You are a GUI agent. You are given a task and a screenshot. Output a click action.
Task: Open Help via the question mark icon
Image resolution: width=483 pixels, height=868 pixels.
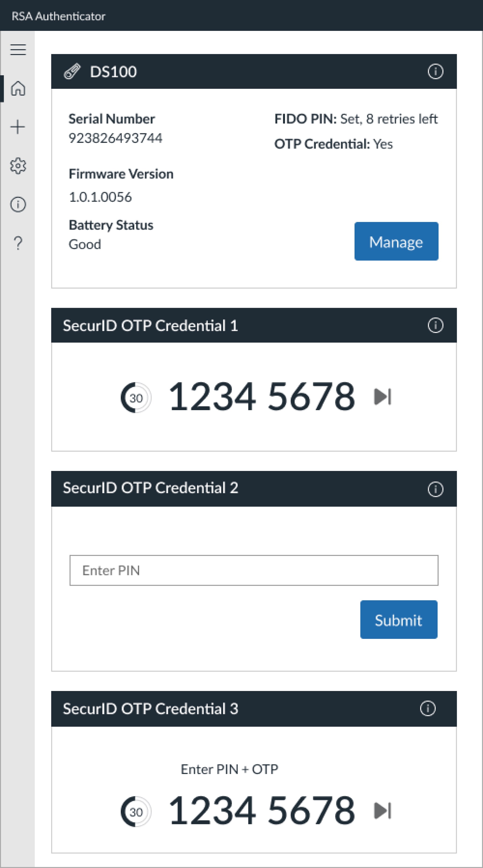(18, 243)
